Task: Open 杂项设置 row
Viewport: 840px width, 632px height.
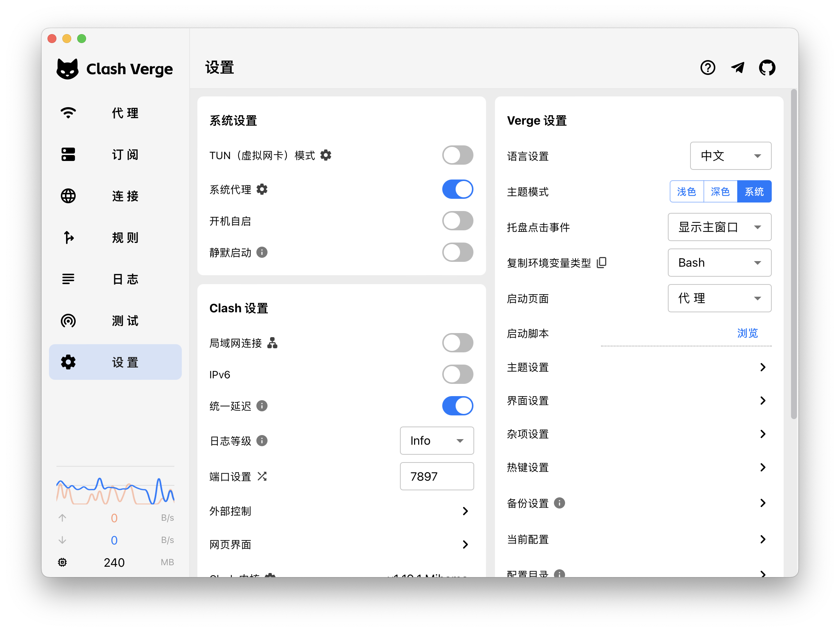Action: (639, 434)
